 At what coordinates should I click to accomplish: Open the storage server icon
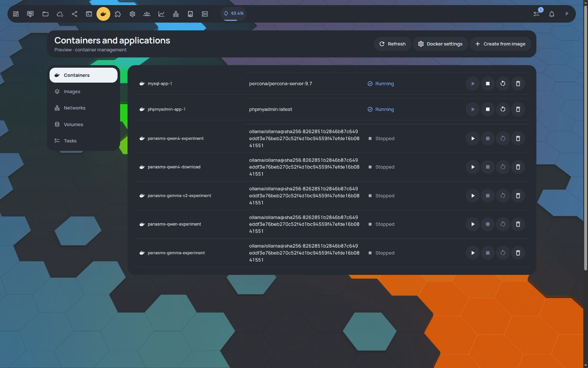(205, 14)
